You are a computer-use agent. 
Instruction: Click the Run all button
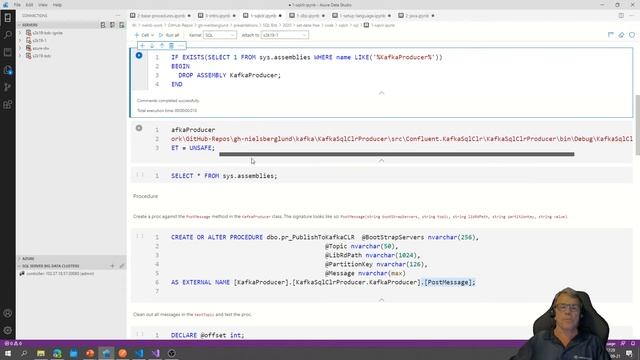click(x=169, y=35)
